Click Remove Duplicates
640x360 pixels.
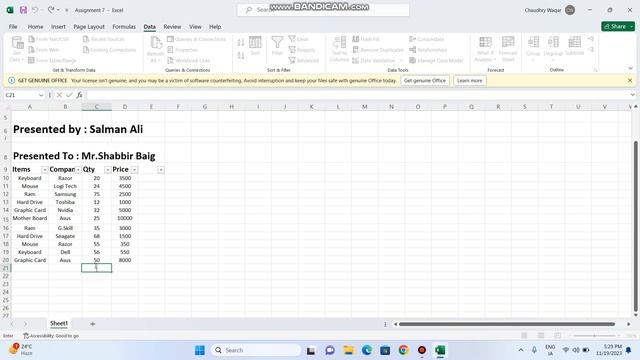tap(378, 50)
